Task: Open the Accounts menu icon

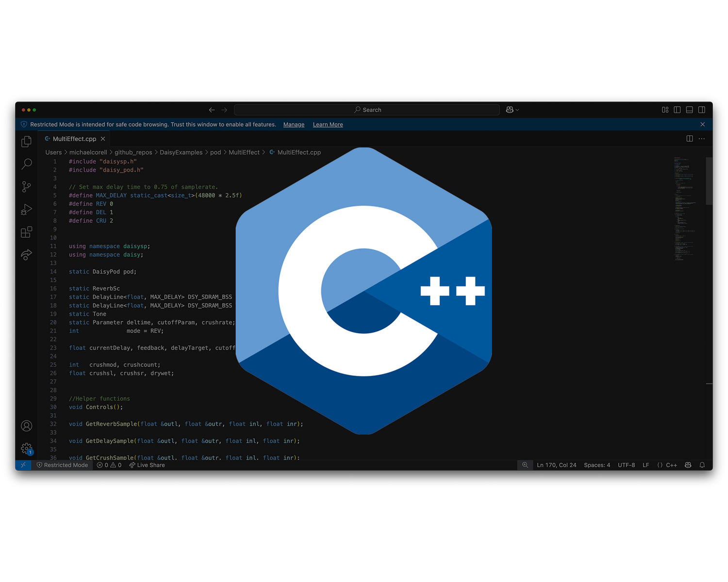Action: (x=27, y=426)
